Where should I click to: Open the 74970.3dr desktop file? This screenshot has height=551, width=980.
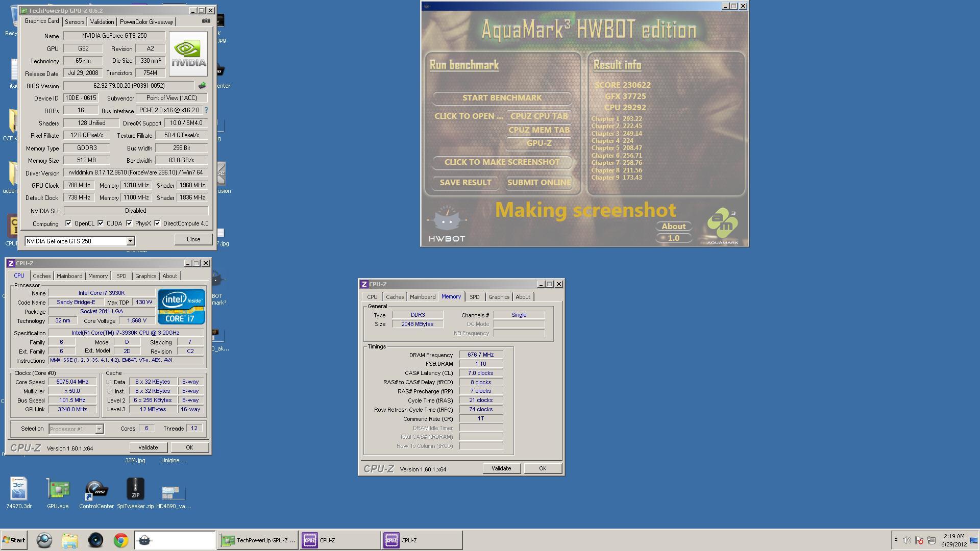click(x=19, y=493)
